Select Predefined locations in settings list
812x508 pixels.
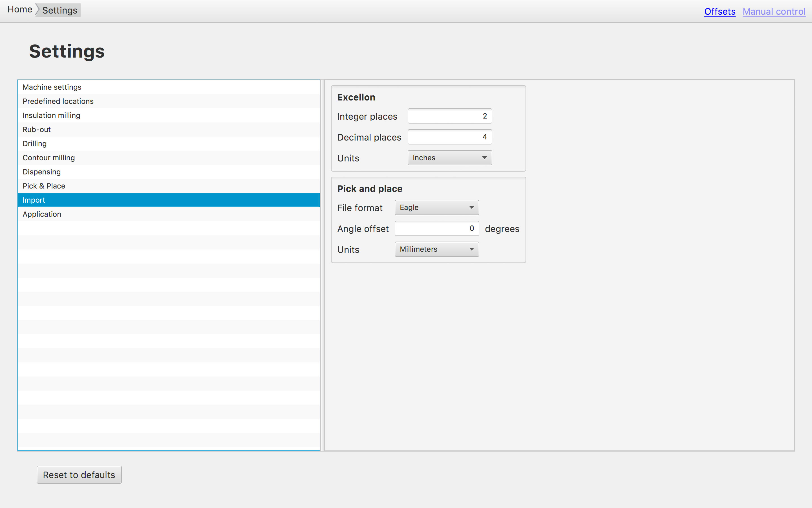[169, 101]
